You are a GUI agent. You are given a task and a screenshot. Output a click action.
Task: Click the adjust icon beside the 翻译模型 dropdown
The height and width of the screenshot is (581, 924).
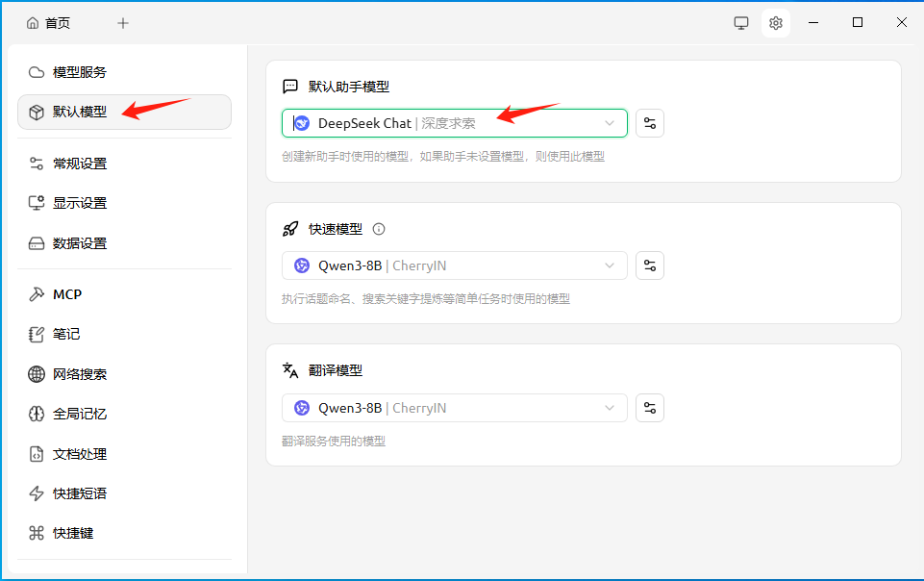650,408
